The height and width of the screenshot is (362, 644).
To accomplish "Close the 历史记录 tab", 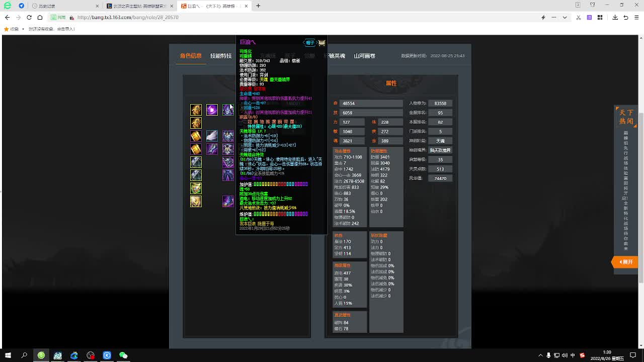I will pos(97,6).
